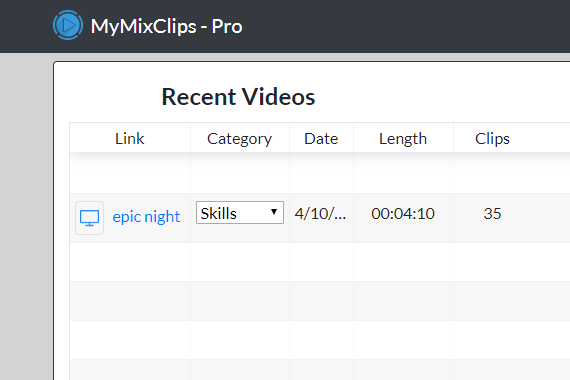Open the epic night video link

(146, 217)
